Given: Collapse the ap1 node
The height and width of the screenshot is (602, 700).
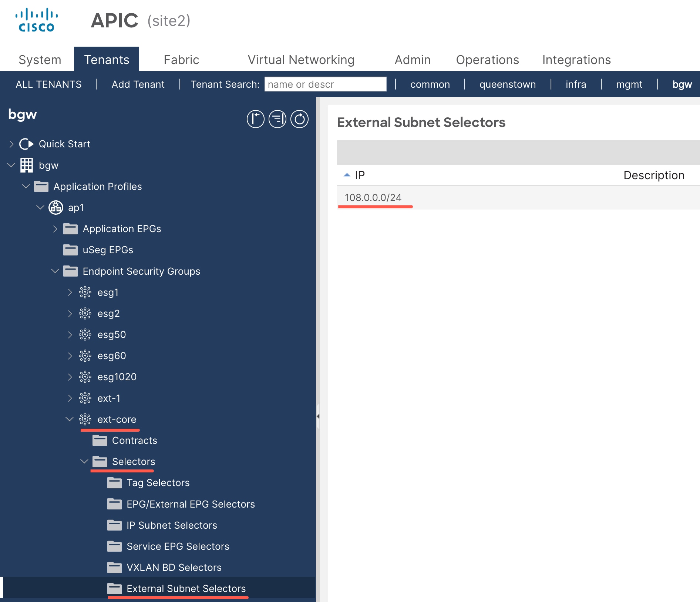Looking at the screenshot, I should (x=40, y=207).
